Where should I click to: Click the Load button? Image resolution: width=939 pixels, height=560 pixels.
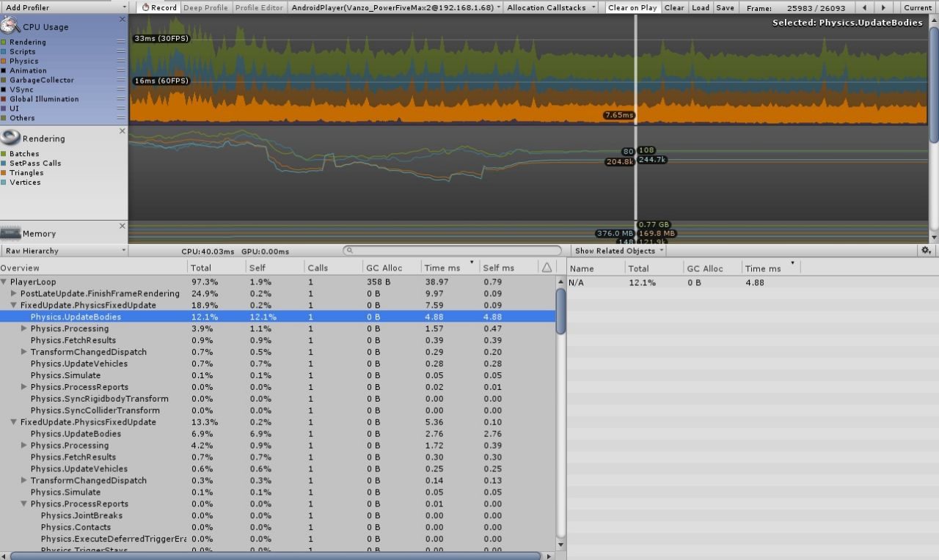pos(701,7)
